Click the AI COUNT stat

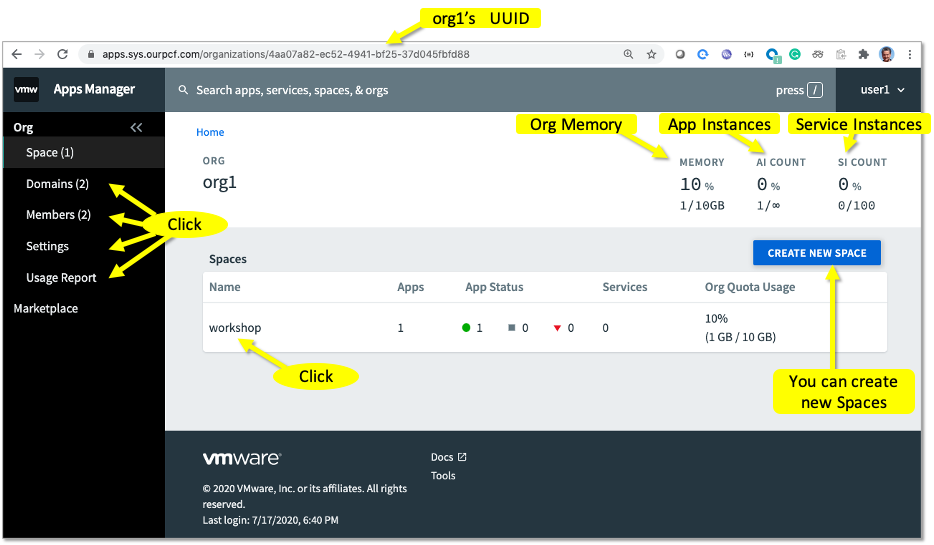(x=780, y=184)
